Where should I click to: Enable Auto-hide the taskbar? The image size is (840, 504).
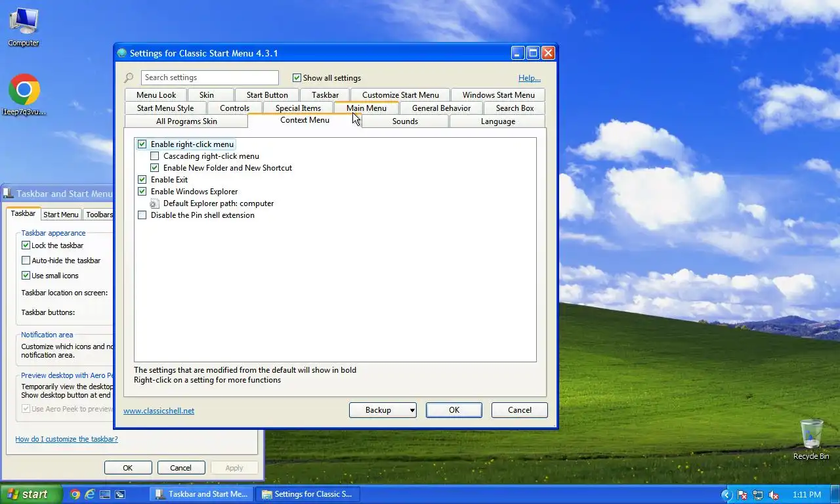click(x=26, y=261)
